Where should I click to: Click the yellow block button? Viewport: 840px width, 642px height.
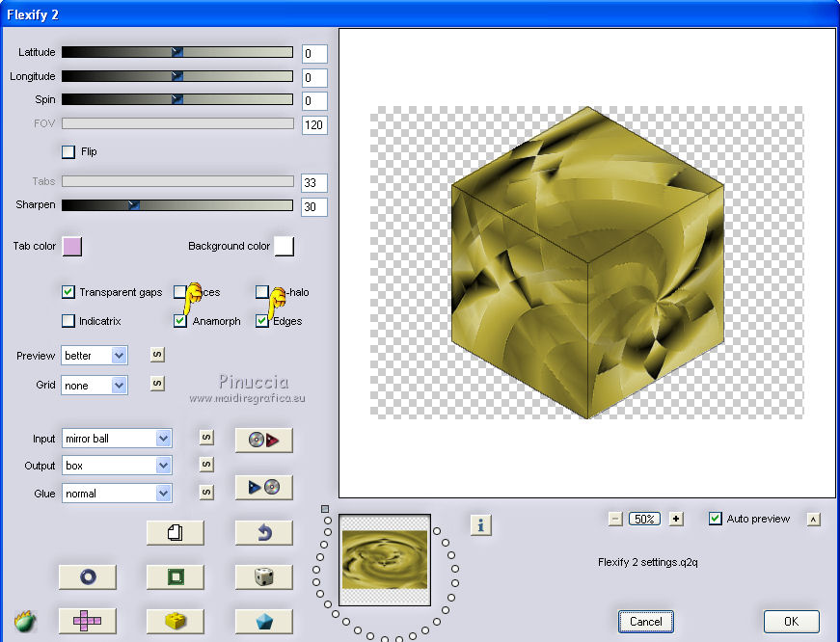click(x=176, y=621)
